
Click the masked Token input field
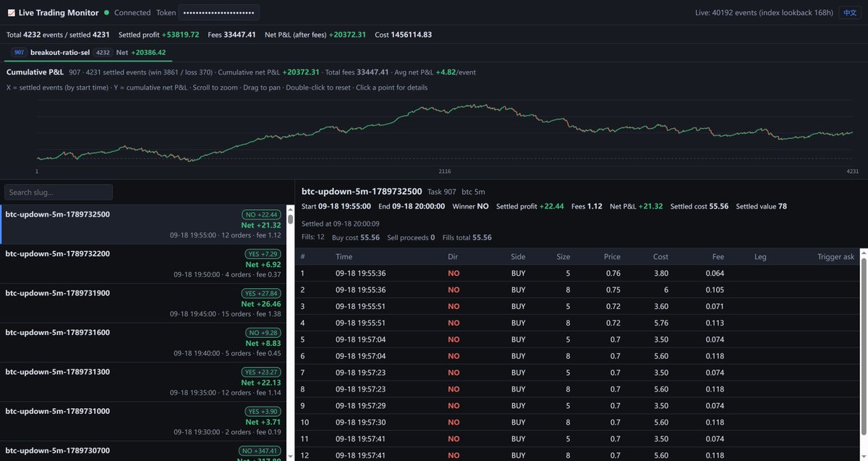[219, 13]
